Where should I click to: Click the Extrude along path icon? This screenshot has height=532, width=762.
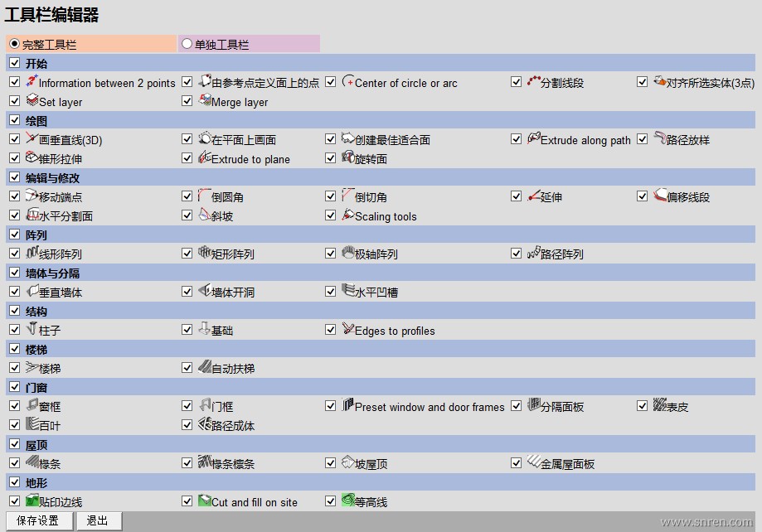(x=534, y=138)
